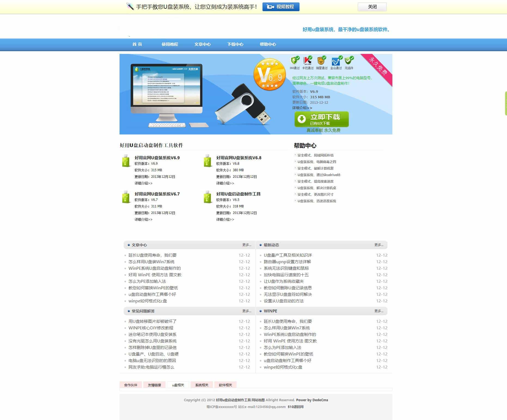This screenshot has width=507, height=420.
Task: Click 更多... in WINPE section
Action: 379,311
